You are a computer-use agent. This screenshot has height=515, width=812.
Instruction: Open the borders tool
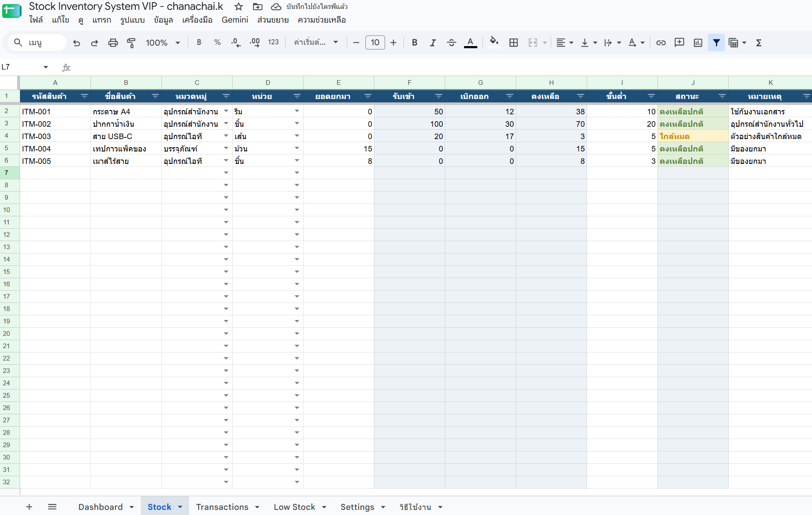[x=514, y=43]
